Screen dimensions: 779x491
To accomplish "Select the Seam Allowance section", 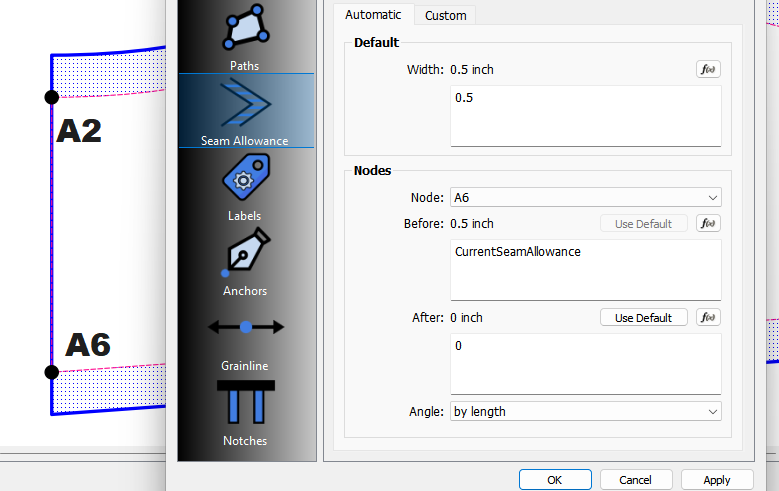I will pos(245,110).
